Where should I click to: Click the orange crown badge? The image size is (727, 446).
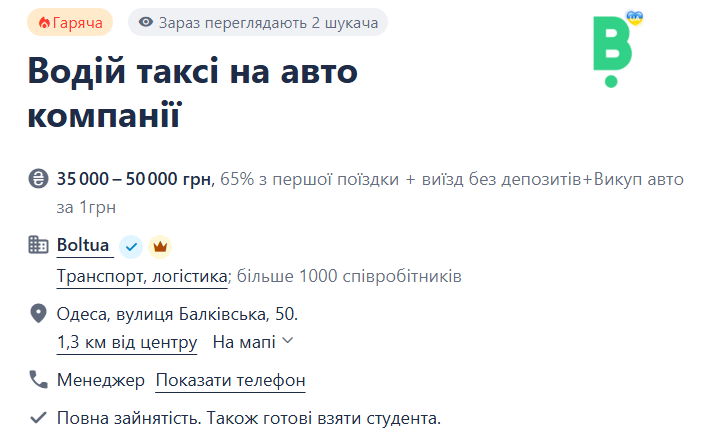161,246
